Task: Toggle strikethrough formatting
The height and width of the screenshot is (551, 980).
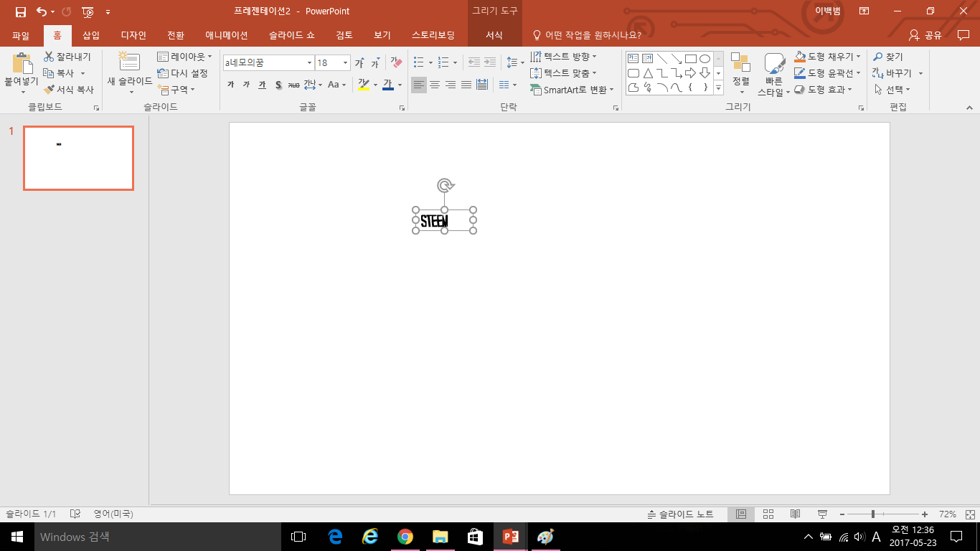Action: point(293,85)
